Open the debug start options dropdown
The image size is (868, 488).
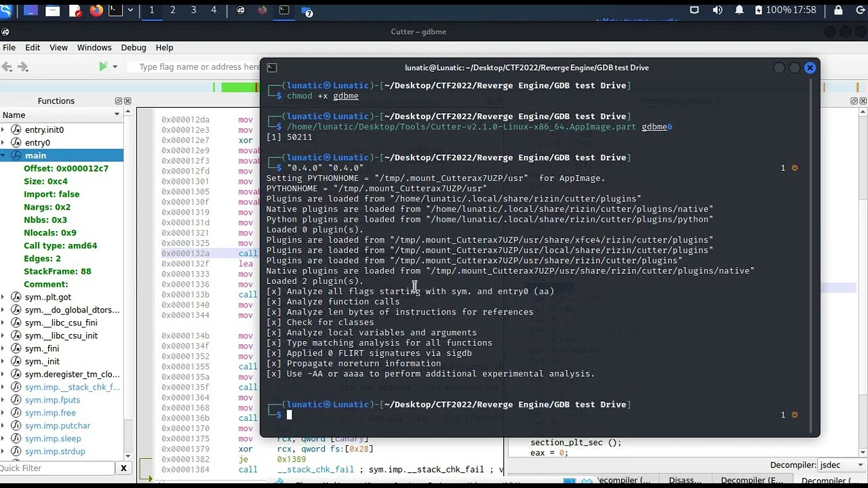(x=115, y=66)
